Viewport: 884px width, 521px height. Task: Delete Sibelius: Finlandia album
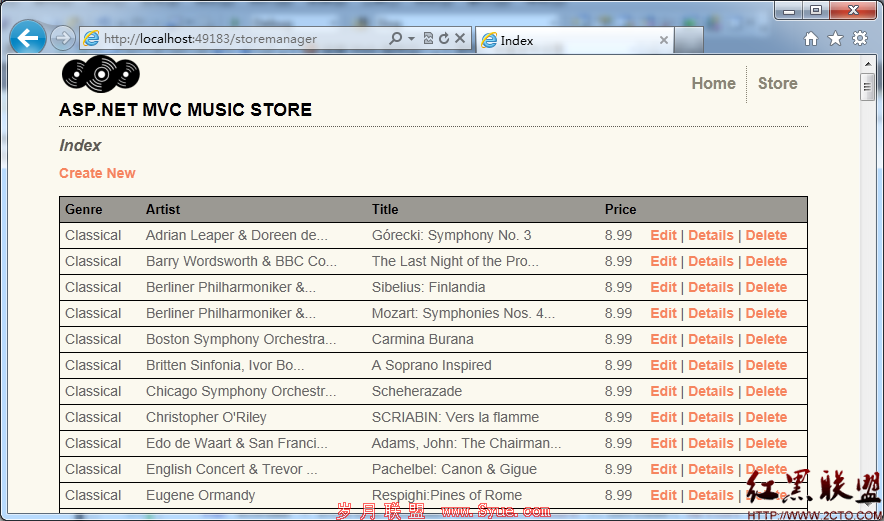pyautogui.click(x=766, y=287)
